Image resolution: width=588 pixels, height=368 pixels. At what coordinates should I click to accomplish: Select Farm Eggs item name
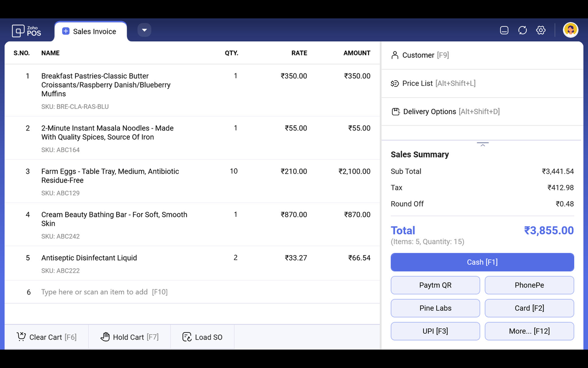point(110,176)
